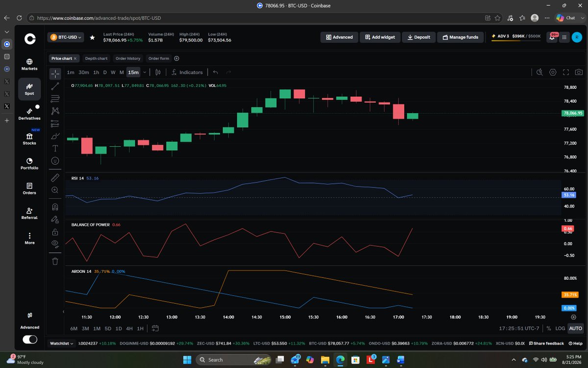The width and height of the screenshot is (588, 368).
Task: Select the 1h chart interval
Action: pos(96,72)
